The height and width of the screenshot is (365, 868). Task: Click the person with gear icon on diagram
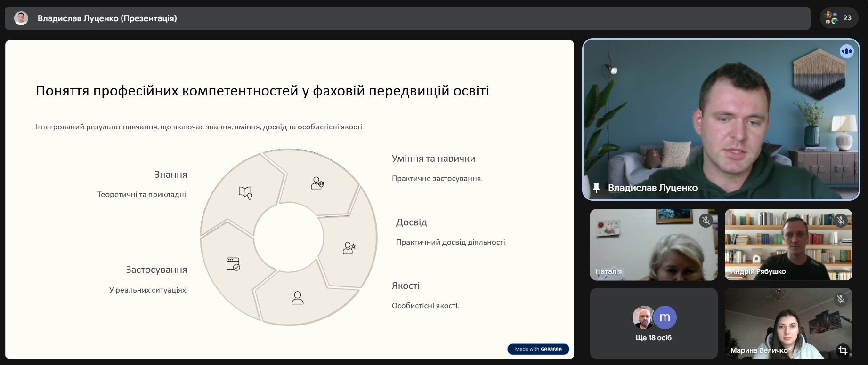(x=317, y=183)
